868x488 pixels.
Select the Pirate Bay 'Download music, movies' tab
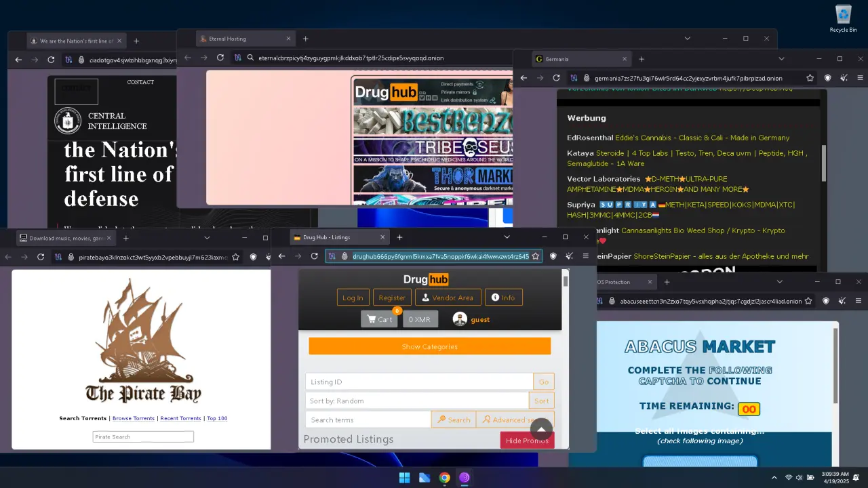(x=66, y=238)
